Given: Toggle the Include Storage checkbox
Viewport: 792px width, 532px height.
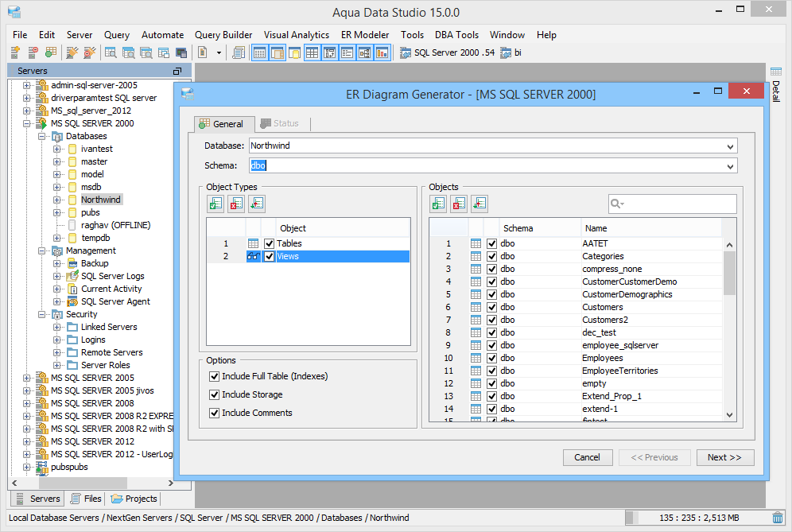Looking at the screenshot, I should pyautogui.click(x=214, y=394).
